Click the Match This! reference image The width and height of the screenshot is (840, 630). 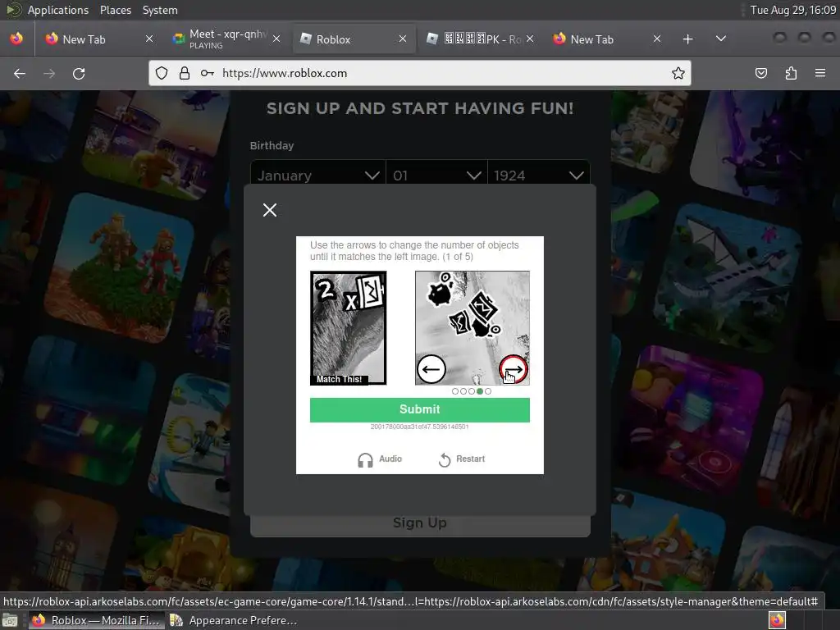[348, 328]
